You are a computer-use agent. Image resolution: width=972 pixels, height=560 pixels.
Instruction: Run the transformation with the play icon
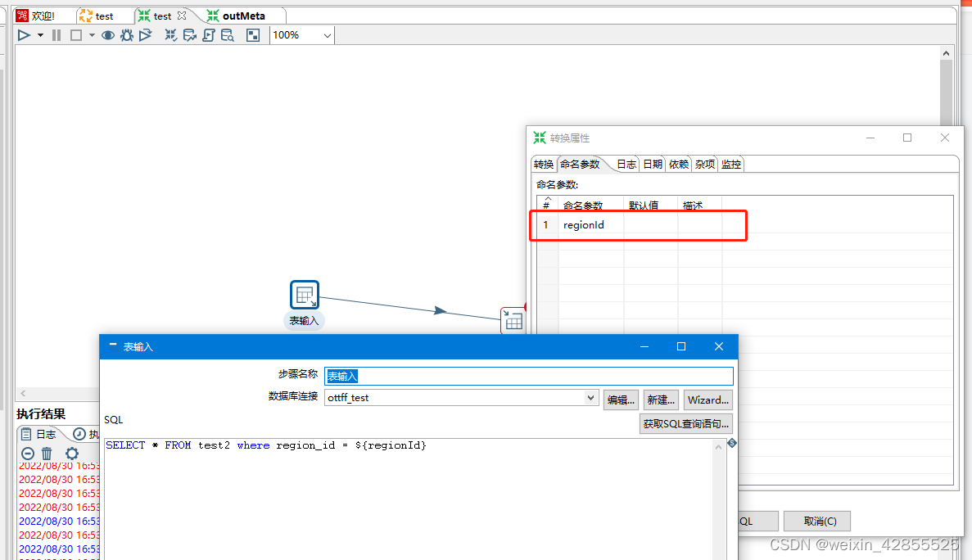point(24,34)
